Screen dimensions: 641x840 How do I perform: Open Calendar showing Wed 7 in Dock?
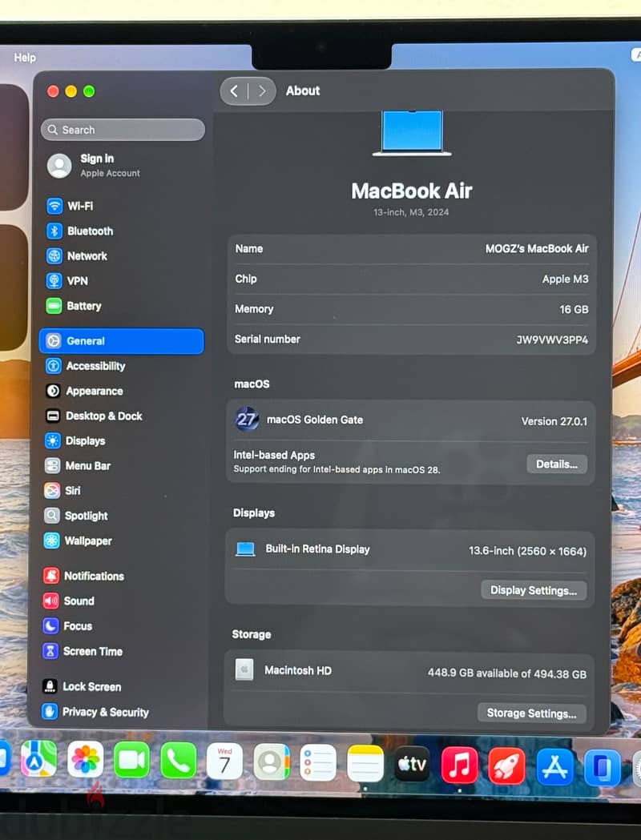[x=224, y=762]
